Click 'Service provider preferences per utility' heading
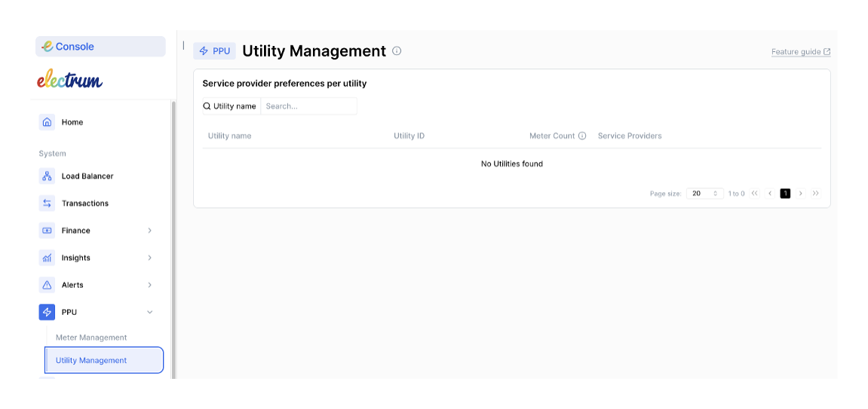This screenshot has width=868, height=409. tap(284, 84)
